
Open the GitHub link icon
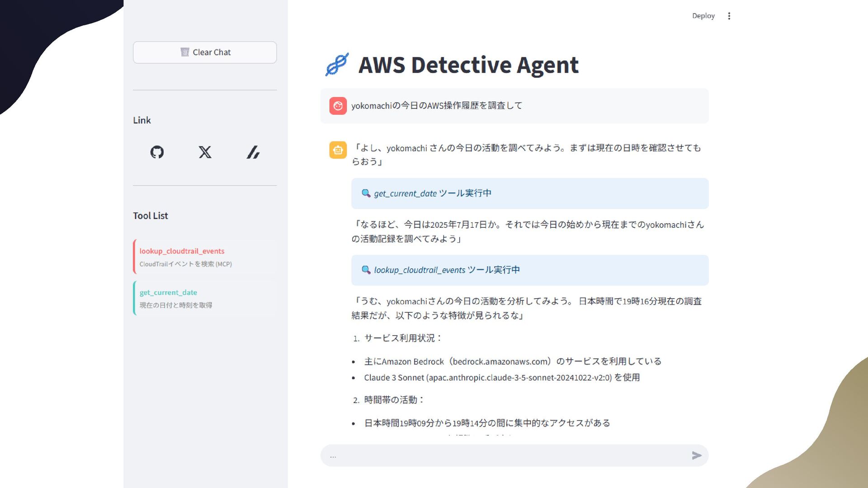click(157, 152)
